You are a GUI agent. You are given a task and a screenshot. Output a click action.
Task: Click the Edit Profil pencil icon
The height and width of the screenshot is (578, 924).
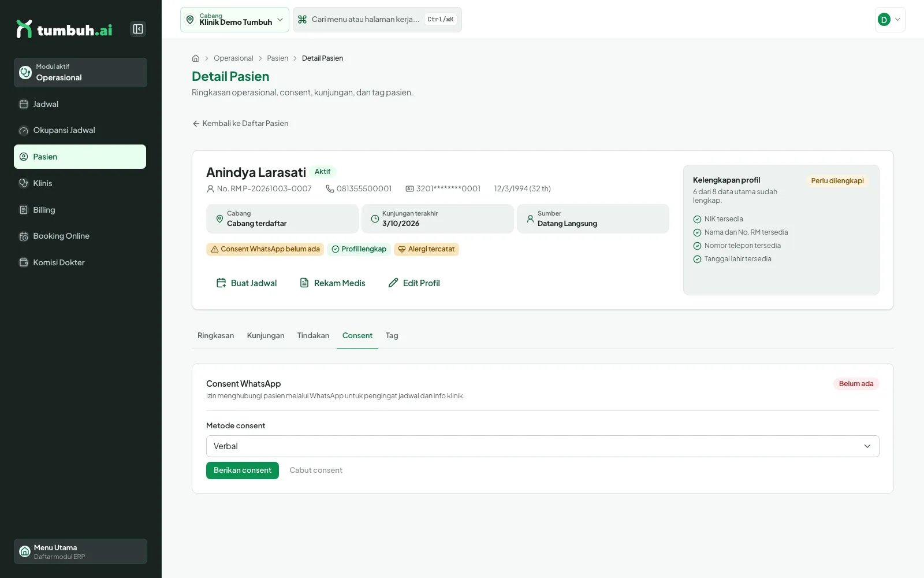[x=393, y=283]
